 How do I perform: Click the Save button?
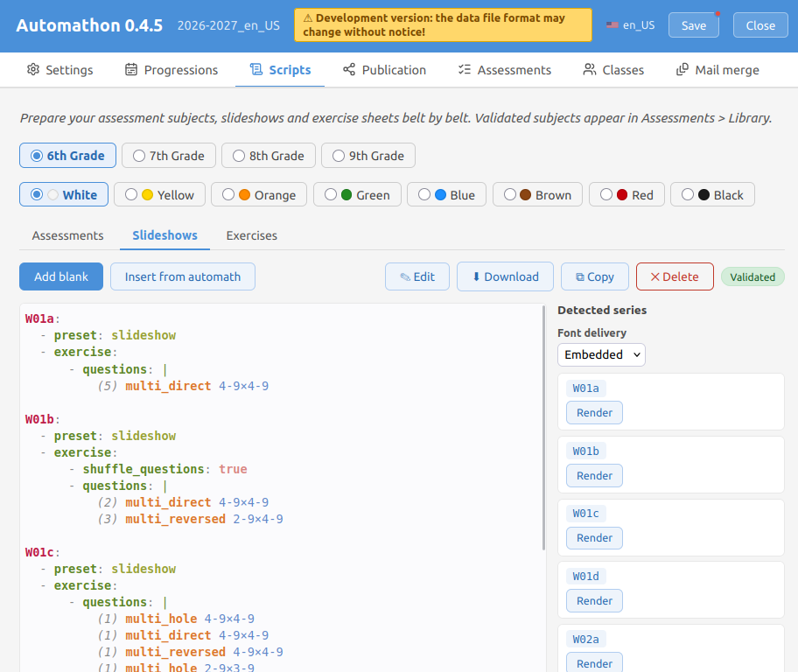pos(694,25)
